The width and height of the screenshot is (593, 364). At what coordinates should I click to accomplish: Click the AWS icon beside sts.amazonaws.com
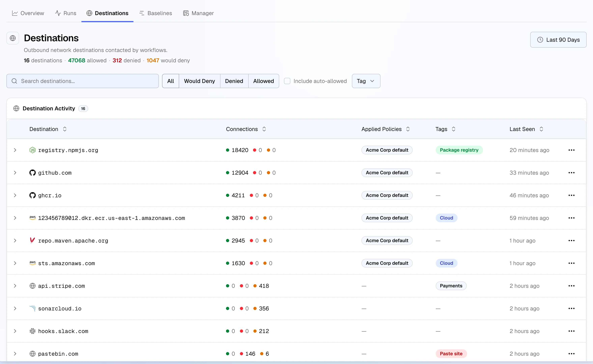click(33, 263)
